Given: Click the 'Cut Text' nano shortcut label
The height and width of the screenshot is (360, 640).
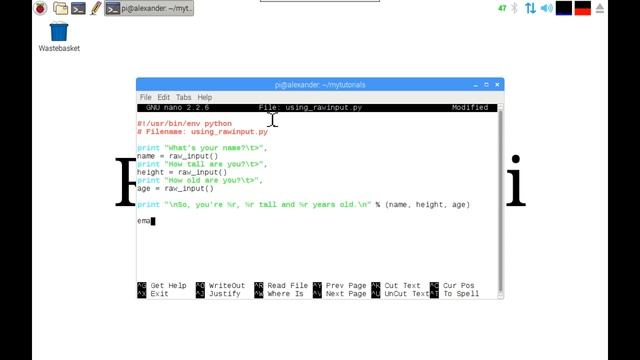Looking at the screenshot, I should point(402,285).
